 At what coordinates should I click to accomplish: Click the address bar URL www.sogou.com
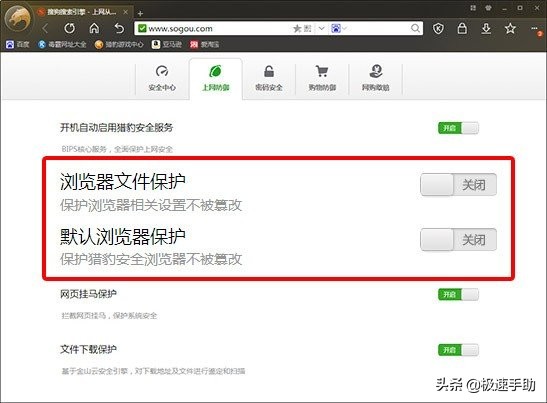180,29
